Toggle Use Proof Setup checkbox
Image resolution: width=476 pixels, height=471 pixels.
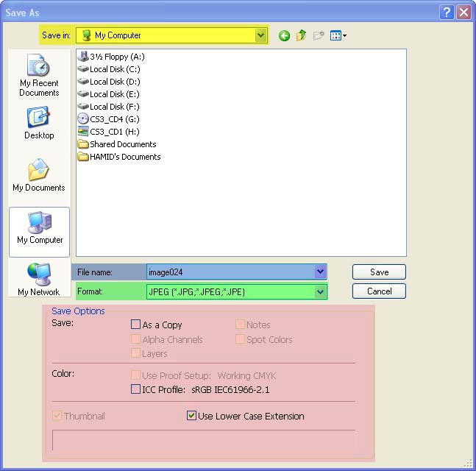pyautogui.click(x=135, y=375)
